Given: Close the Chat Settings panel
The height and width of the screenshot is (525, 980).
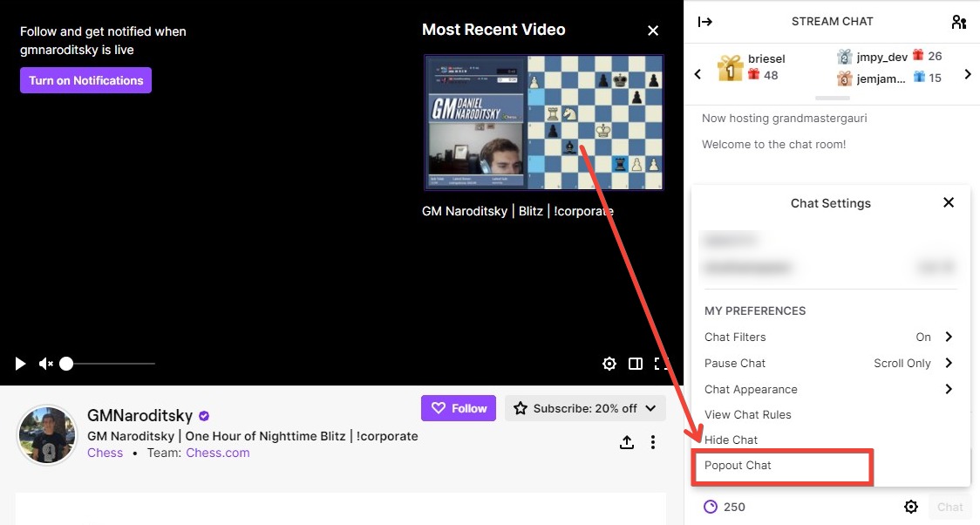Looking at the screenshot, I should click(x=949, y=202).
